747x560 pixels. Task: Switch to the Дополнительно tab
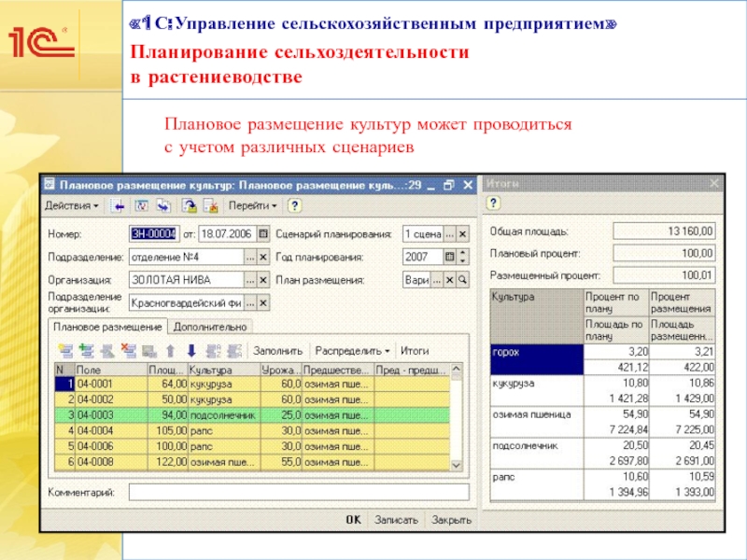pyautogui.click(x=210, y=328)
